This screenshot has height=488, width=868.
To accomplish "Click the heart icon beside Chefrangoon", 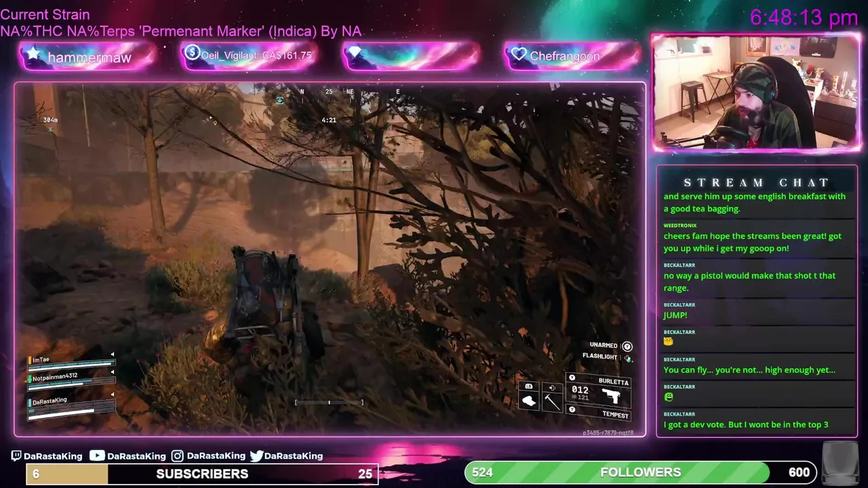I will [x=519, y=54].
